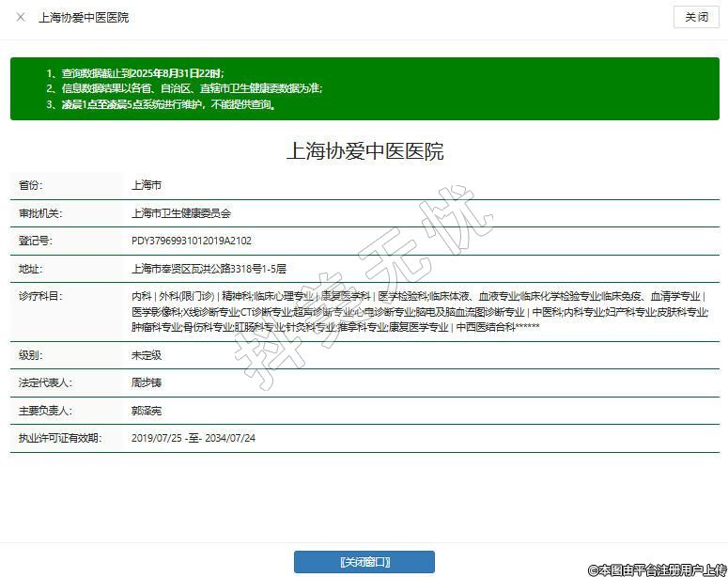Click the 上海协爱中医医院 title in header bar
This screenshot has width=728, height=577.
coord(84,17)
